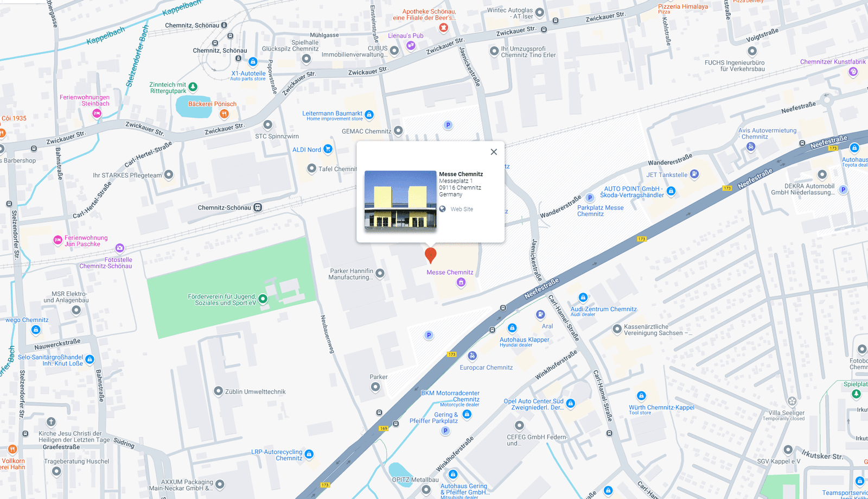
Task: Select the red Messe Chemnitz map pin
Action: click(430, 255)
